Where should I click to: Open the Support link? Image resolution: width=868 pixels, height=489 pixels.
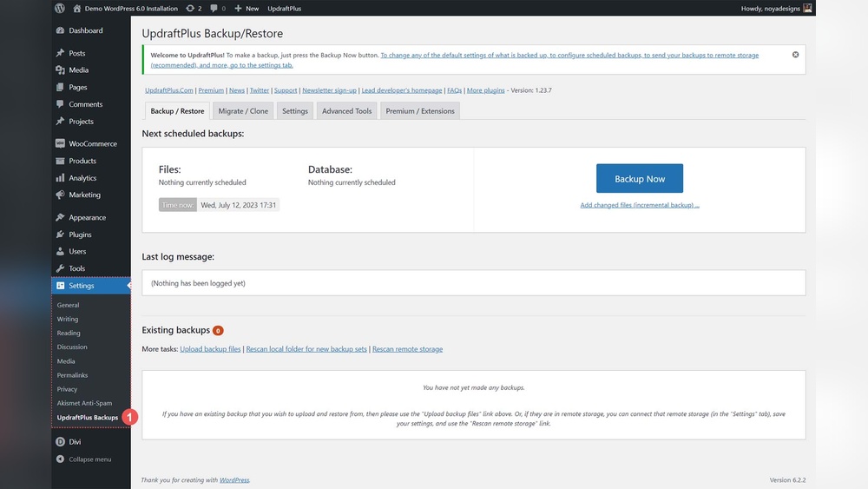tap(286, 90)
